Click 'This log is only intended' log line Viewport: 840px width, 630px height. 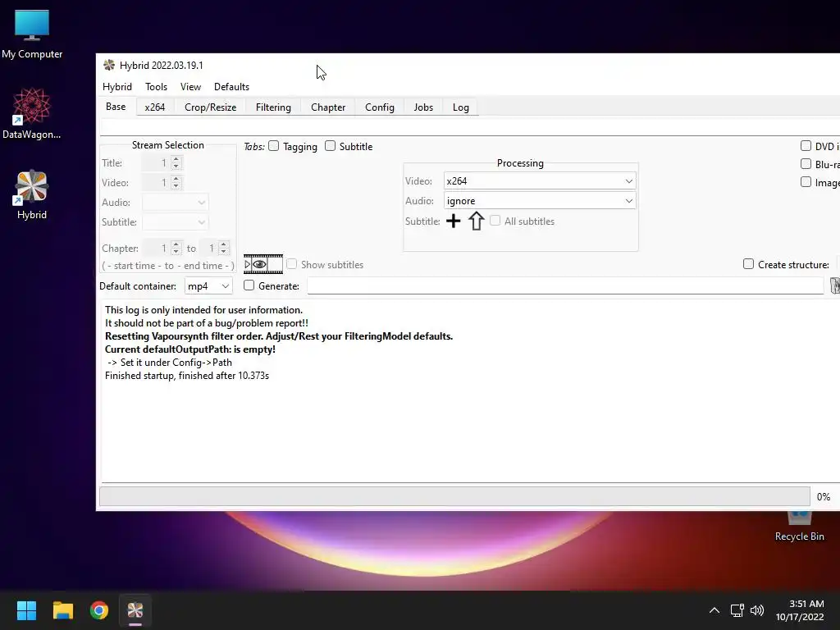pos(203,310)
